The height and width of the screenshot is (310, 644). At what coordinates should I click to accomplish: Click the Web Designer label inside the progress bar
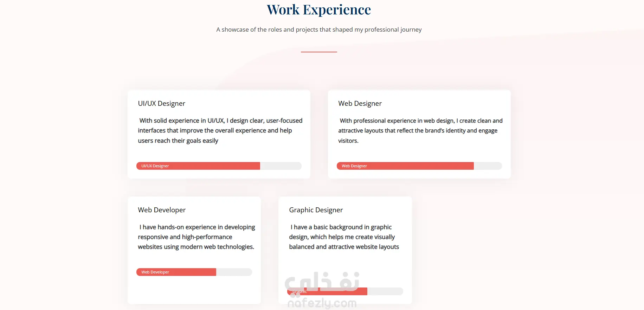tap(354, 166)
